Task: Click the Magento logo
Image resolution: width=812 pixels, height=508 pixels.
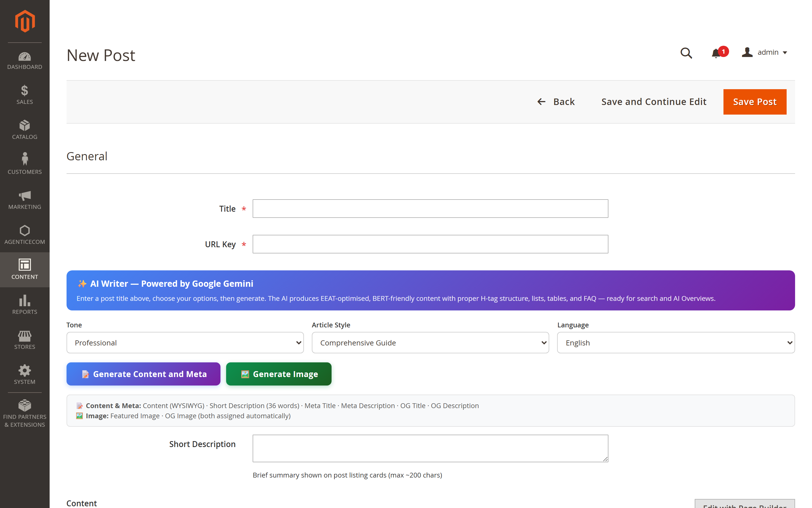Action: [x=25, y=21]
